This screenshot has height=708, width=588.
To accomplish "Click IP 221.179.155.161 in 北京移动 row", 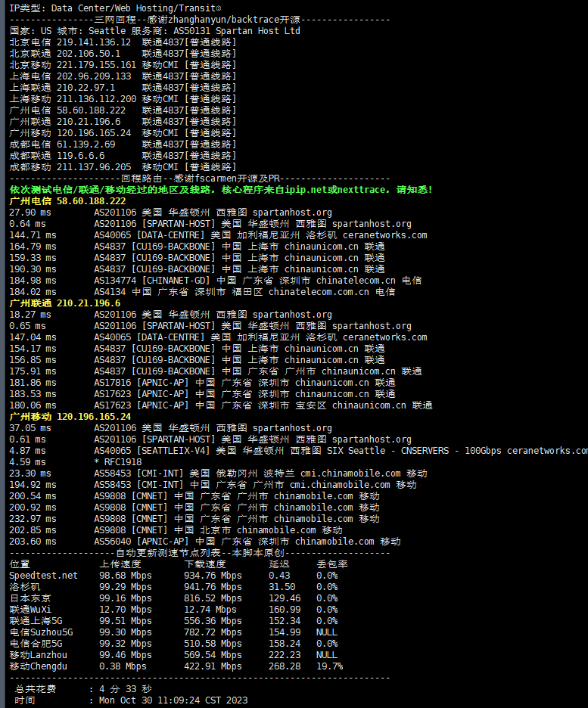I will coord(96,65).
